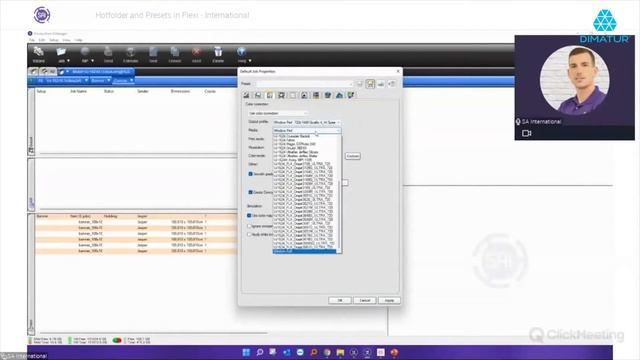Open the Setup menu
This screenshot has width=640, height=360.
(x=54, y=40)
